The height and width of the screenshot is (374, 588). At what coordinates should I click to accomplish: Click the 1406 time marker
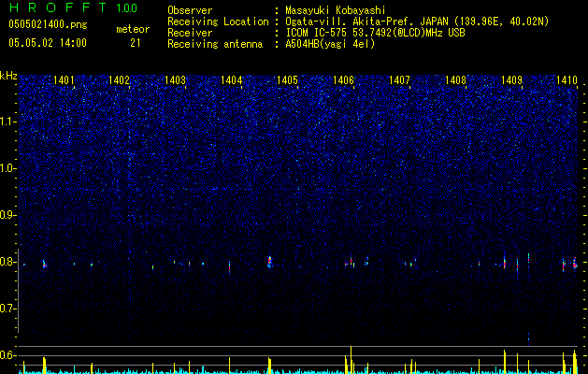[343, 79]
